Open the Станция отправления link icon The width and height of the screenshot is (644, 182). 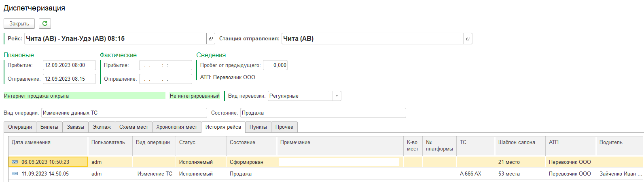pyautogui.click(x=468, y=39)
